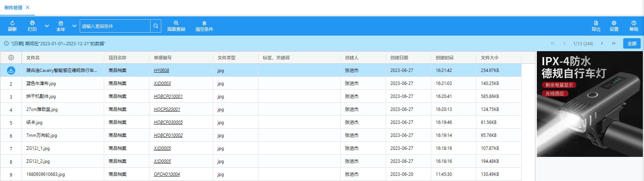Sort by 文件名 column header
This screenshot has width=644, height=181.
click(x=33, y=57)
